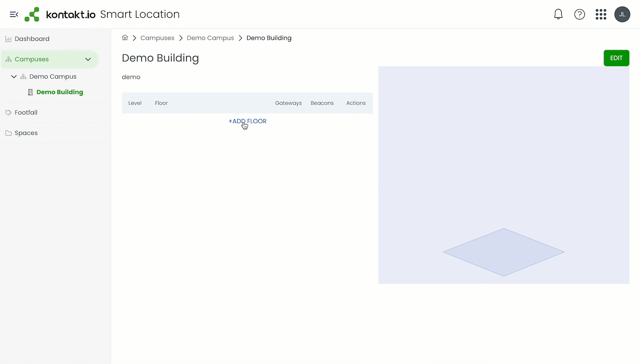Screen dimensions: 640x364
Task: Click the Demo Building building icon
Action: point(30,92)
